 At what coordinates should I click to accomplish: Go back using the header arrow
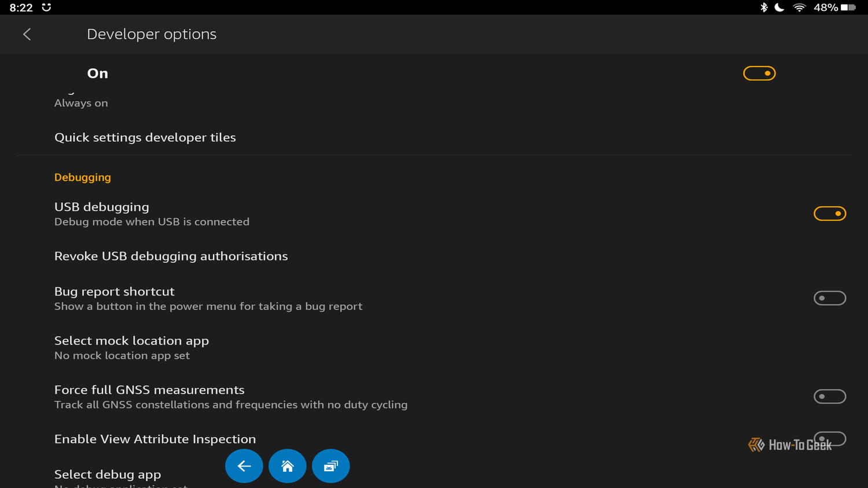coord(27,34)
